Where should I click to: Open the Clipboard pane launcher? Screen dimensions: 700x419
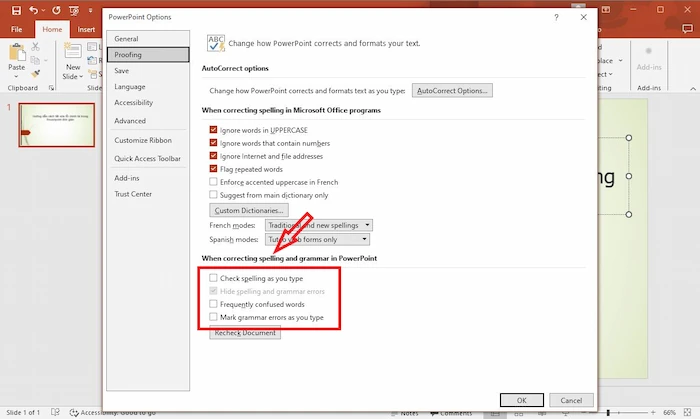(51, 88)
